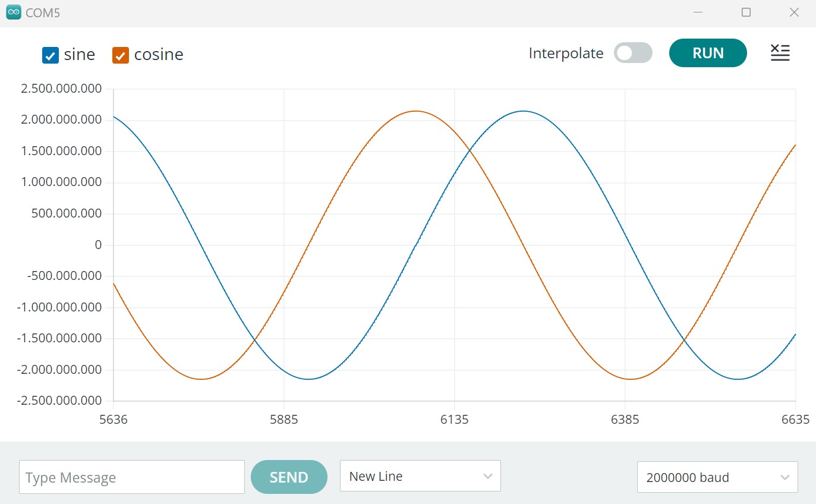Screen dimensions: 816x504
Task: Uncheck the orange cosine checkbox
Action: [x=121, y=55]
